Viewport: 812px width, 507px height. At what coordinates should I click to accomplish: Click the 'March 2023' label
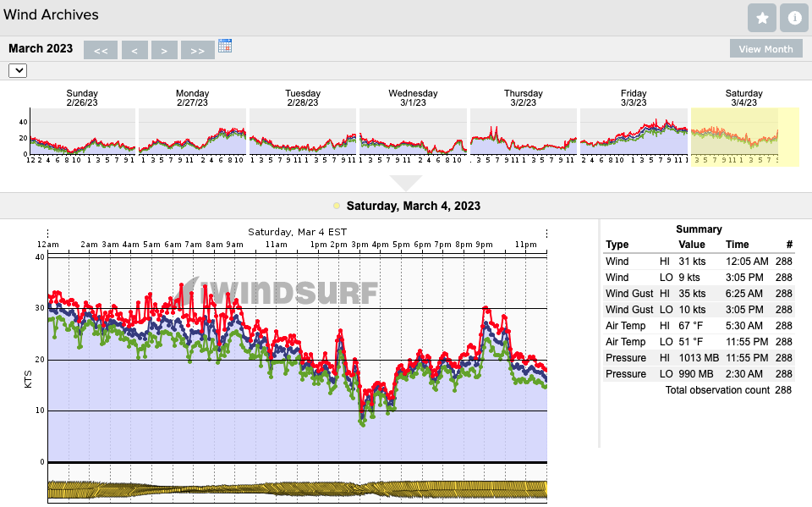point(41,48)
